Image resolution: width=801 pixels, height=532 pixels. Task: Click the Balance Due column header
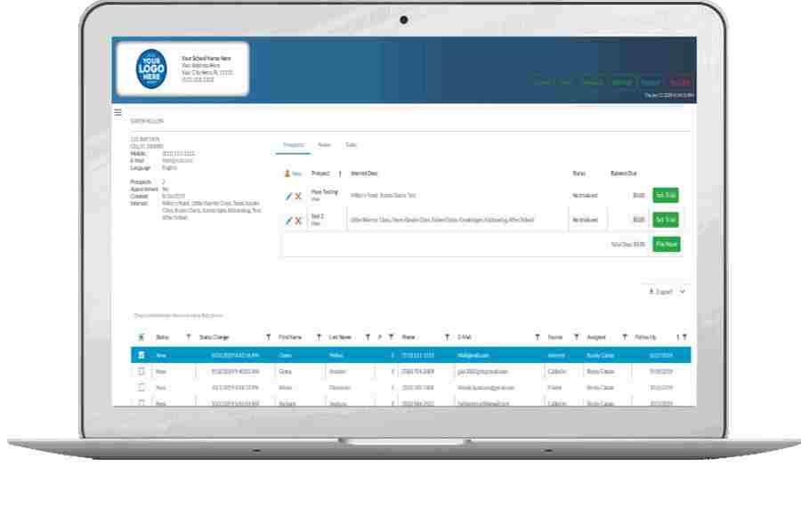pyautogui.click(x=623, y=173)
